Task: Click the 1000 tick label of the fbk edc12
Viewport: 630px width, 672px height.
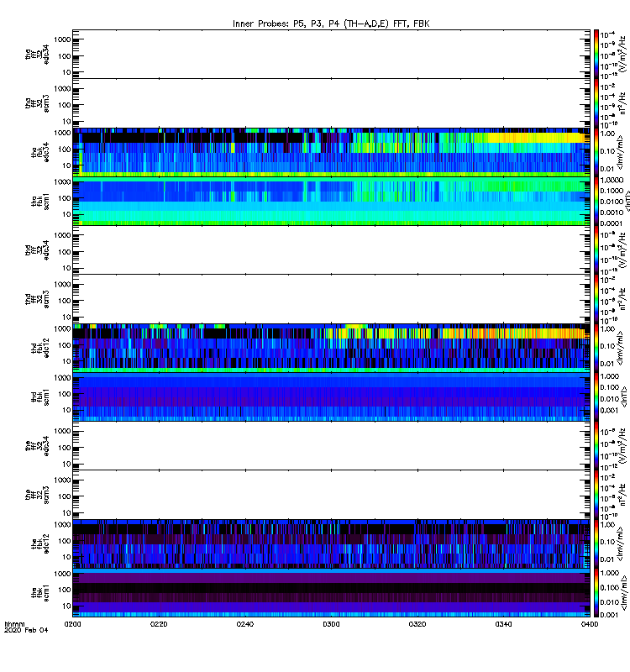Action: pos(62,524)
